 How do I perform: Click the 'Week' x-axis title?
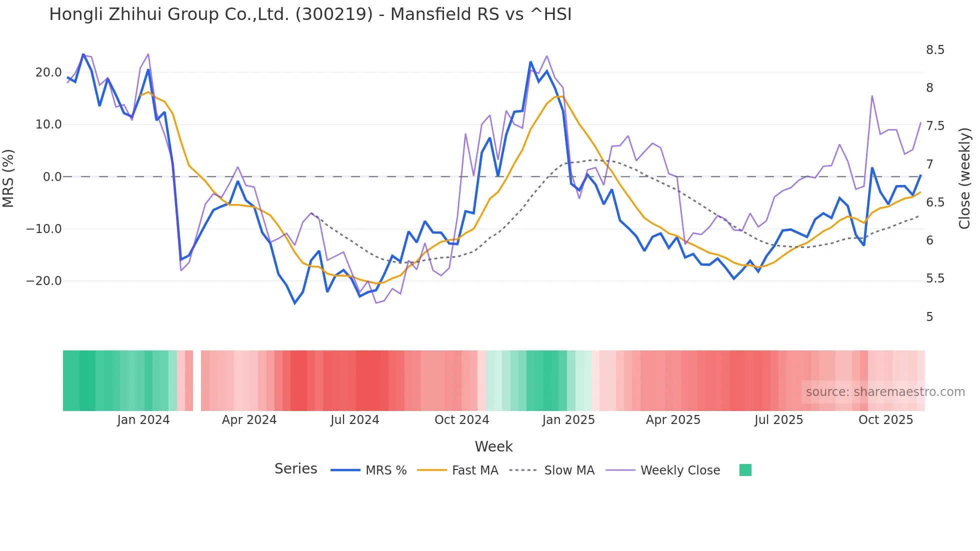tap(493, 446)
